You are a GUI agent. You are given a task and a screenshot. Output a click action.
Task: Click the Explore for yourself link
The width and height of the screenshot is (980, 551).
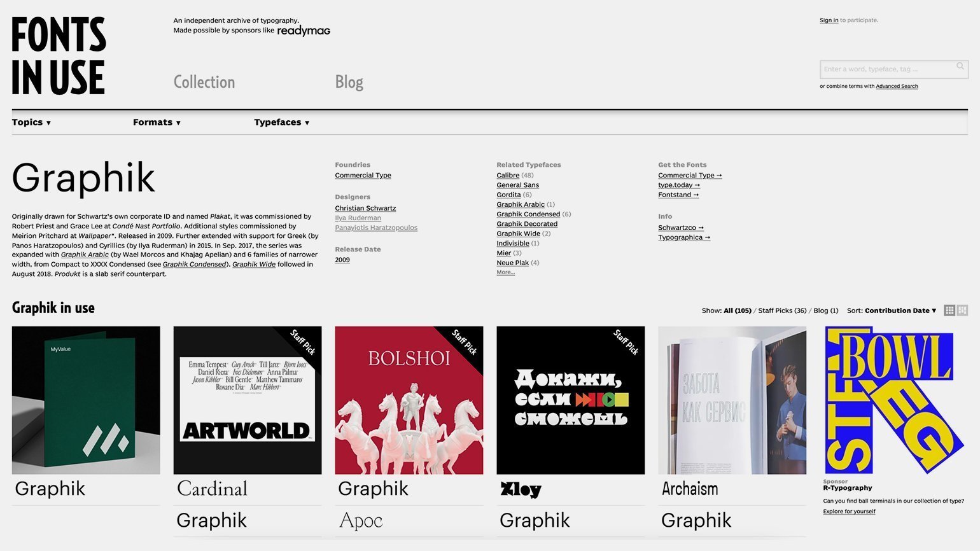849,512
